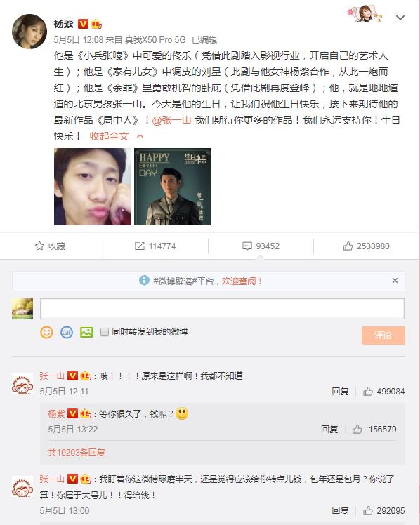The image size is (420, 525).
Task: Like the post with 2538980 thumbs-up
Action: [x=348, y=246]
